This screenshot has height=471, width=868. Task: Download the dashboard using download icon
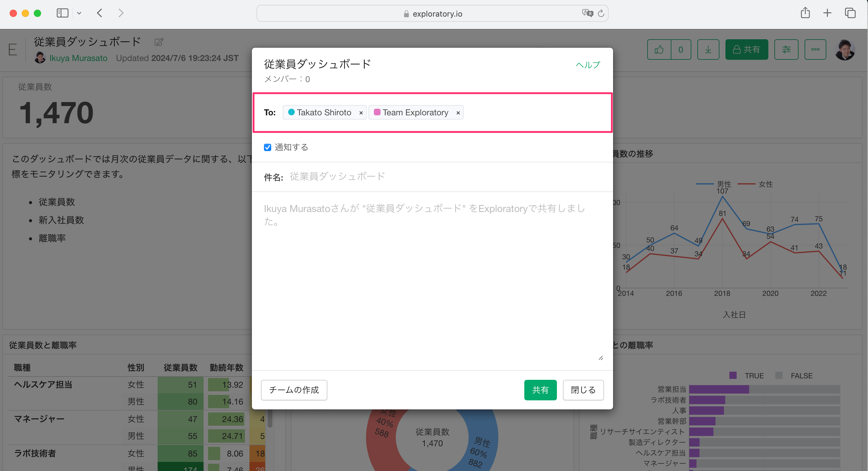708,50
